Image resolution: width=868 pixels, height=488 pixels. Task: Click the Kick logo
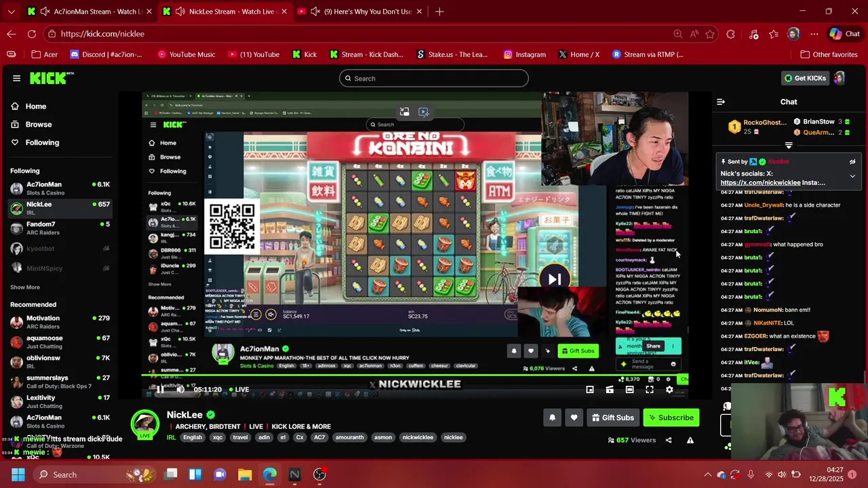click(x=51, y=78)
